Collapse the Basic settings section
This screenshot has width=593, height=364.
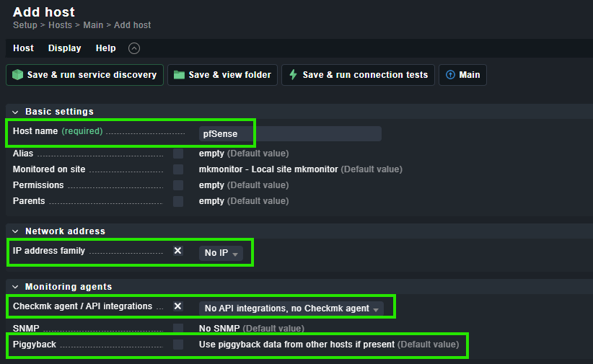coord(15,112)
